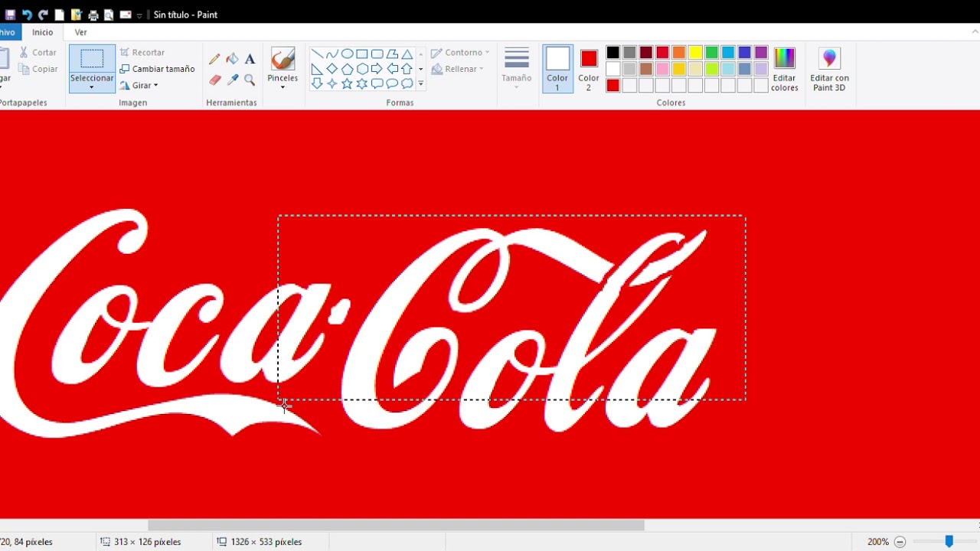Choose the Rectangle shape
Image resolution: width=980 pixels, height=551 pixels.
point(362,54)
